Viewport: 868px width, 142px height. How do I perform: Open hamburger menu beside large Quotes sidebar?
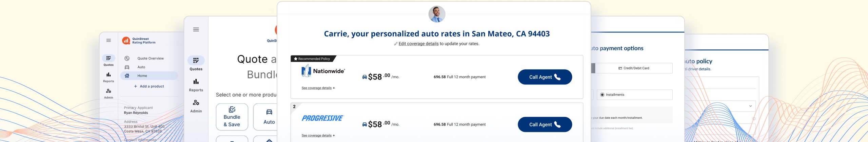pos(196,29)
